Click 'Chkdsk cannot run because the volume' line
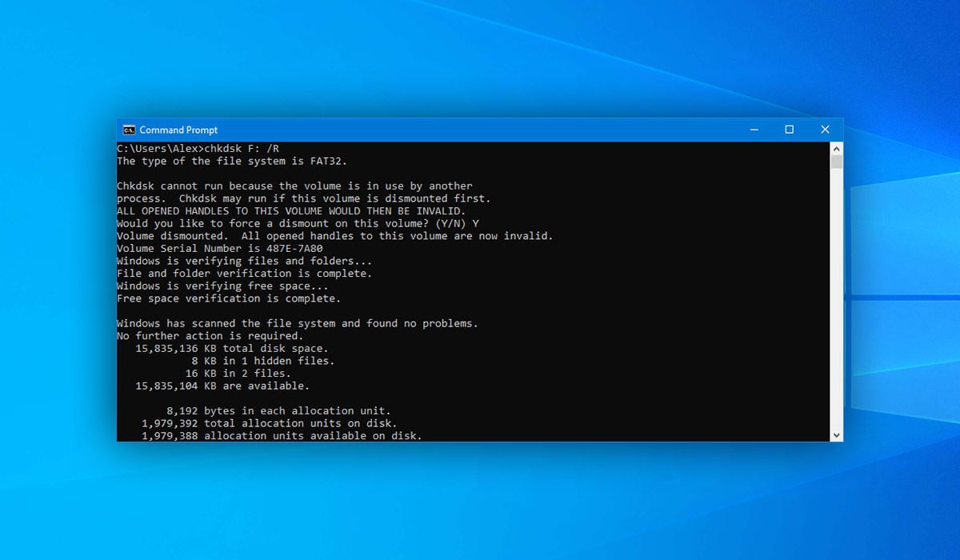960x560 pixels. [294, 186]
